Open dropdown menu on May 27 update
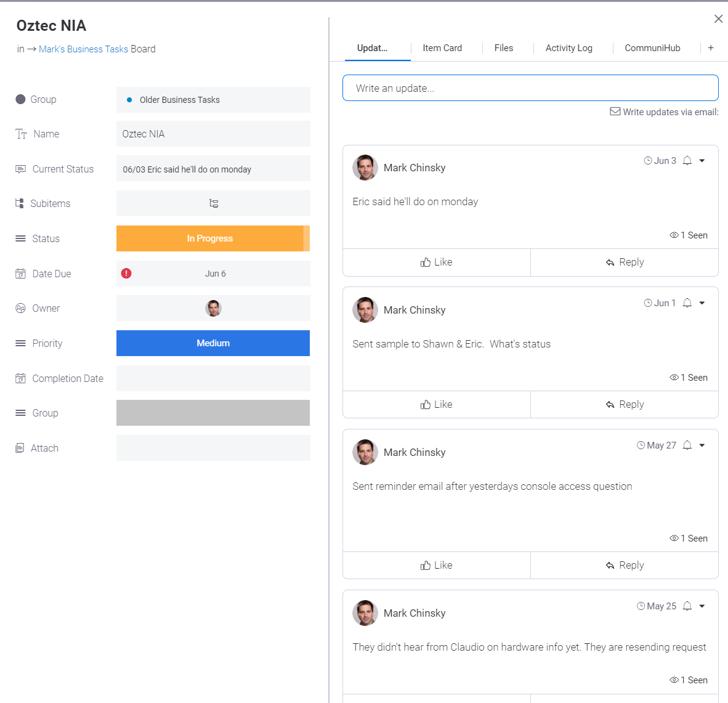This screenshot has height=703, width=728. (702, 445)
